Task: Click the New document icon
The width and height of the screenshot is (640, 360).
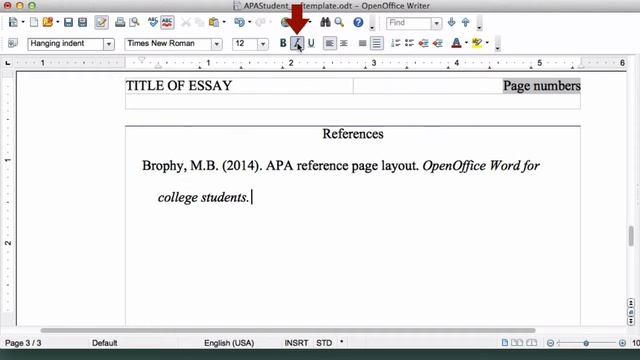Action: (13, 22)
